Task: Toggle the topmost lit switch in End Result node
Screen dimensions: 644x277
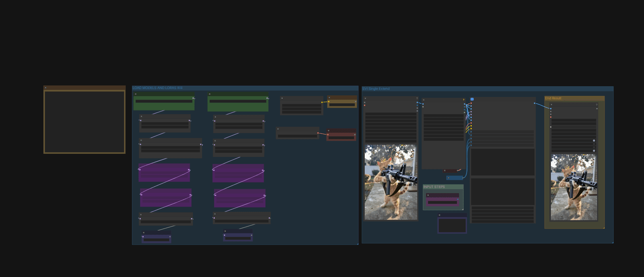Action: point(594,141)
